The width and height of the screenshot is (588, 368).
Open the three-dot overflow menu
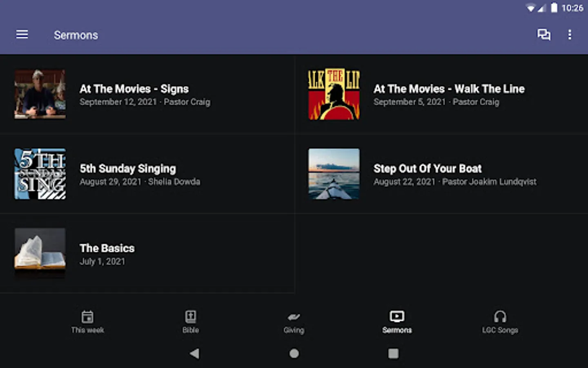[x=570, y=35]
